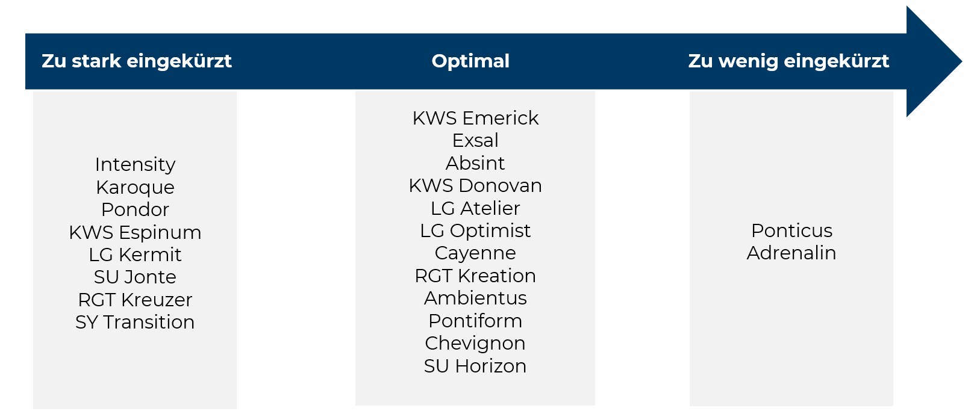
Task: Select the 'Cayenne' variety name
Action: coord(475,253)
